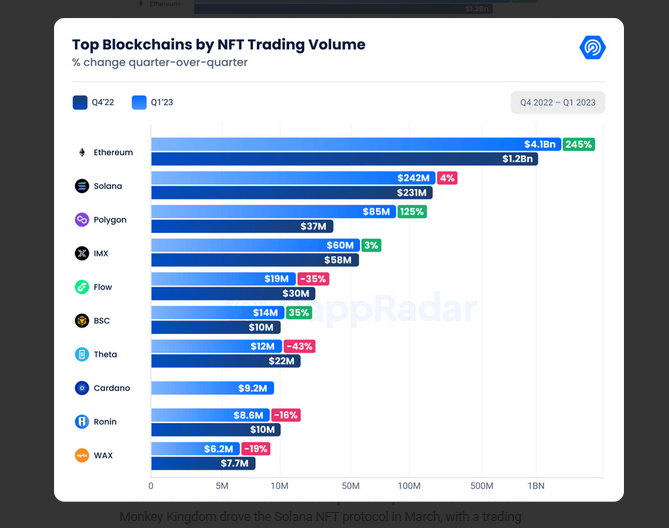Click Flow's -35% change badge
The image size is (669, 528).
tap(313, 279)
